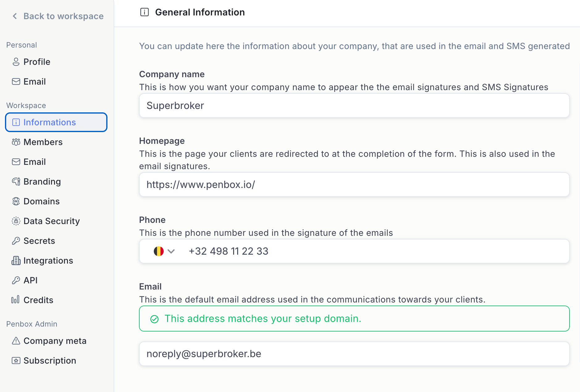Open the Credits label in sidebar
Image resolution: width=580 pixels, height=392 pixels.
(x=38, y=300)
